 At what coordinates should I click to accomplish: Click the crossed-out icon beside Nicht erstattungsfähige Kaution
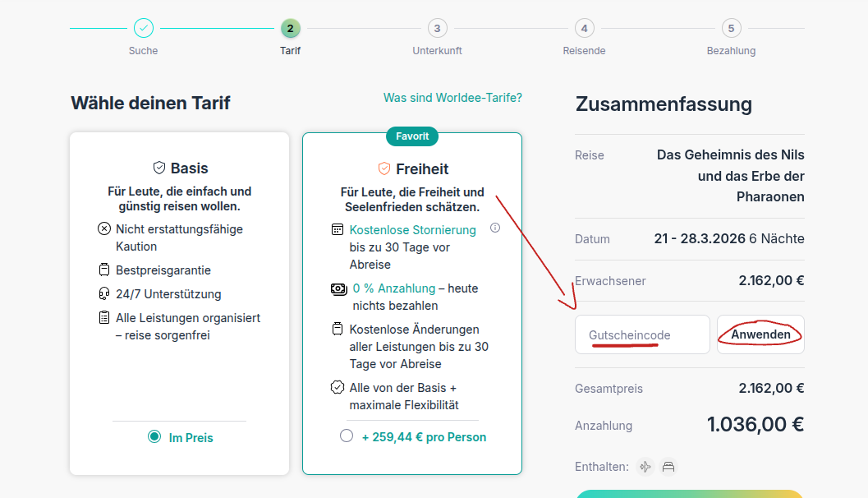[103, 229]
